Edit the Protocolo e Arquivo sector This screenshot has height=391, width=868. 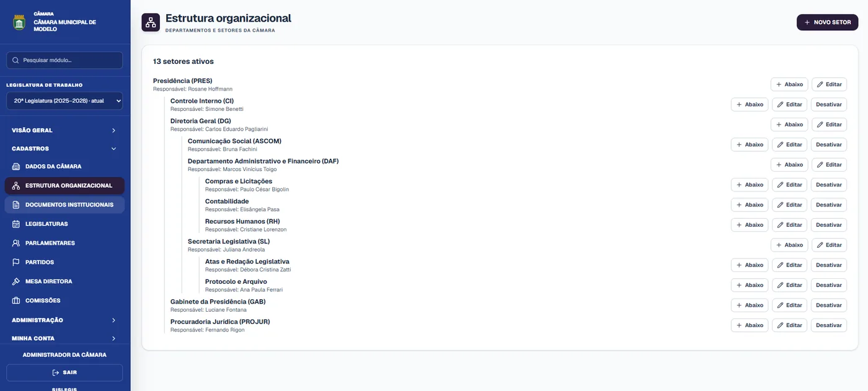pyautogui.click(x=789, y=285)
